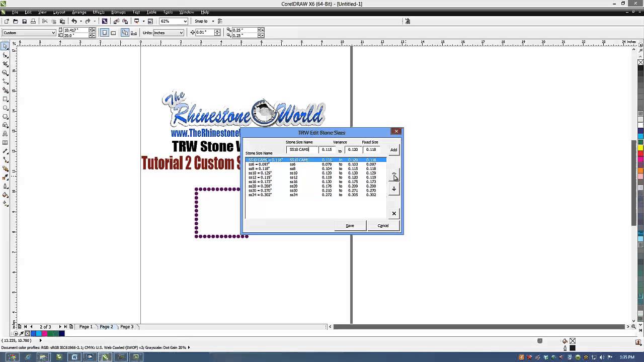This screenshot has height=362, width=644.
Task: Switch to Page 3 tab
Action: tap(127, 327)
